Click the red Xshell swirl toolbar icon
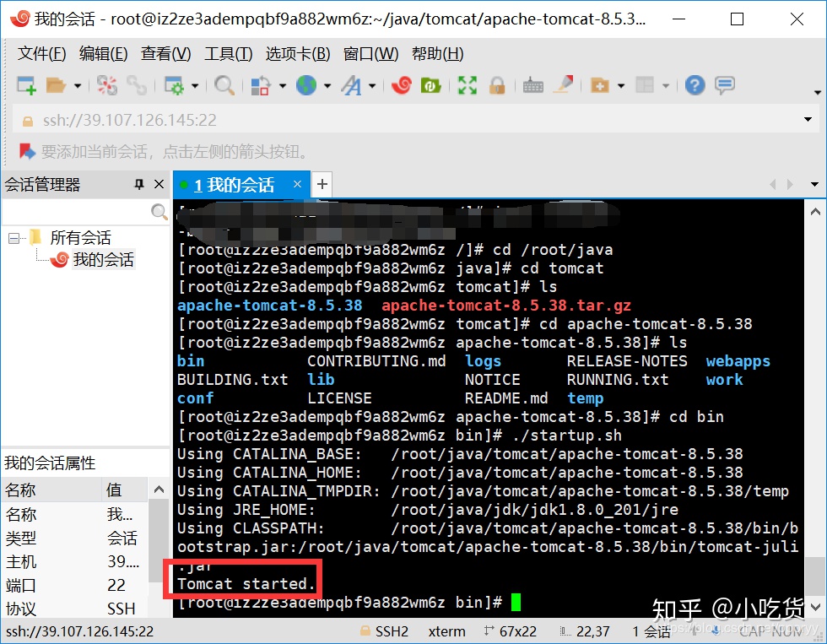This screenshot has width=827, height=644. 402,85
